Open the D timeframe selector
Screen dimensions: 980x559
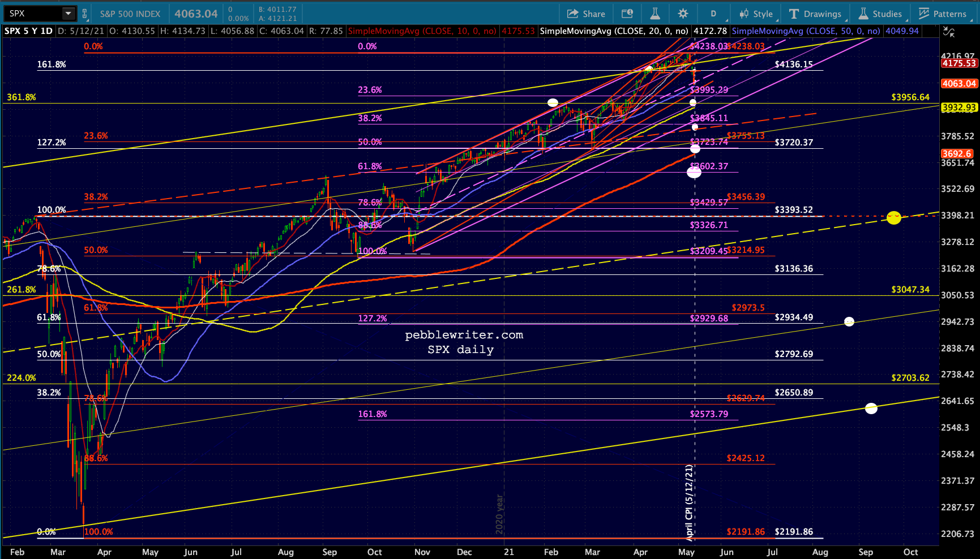click(x=713, y=14)
